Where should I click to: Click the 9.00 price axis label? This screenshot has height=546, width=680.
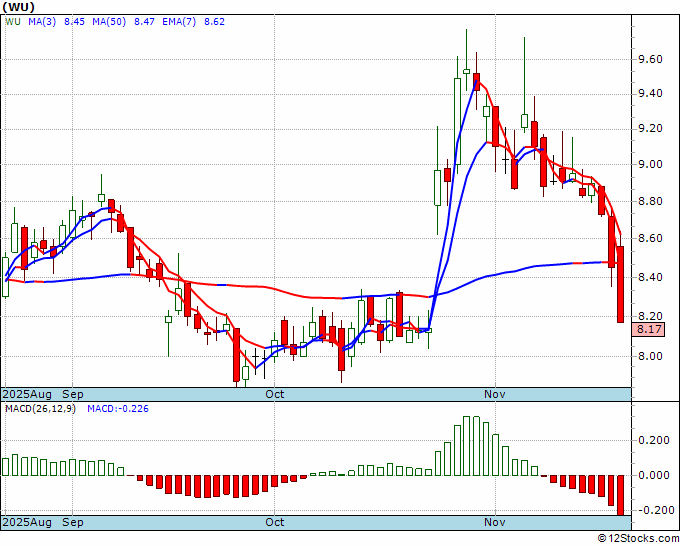pyautogui.click(x=650, y=165)
